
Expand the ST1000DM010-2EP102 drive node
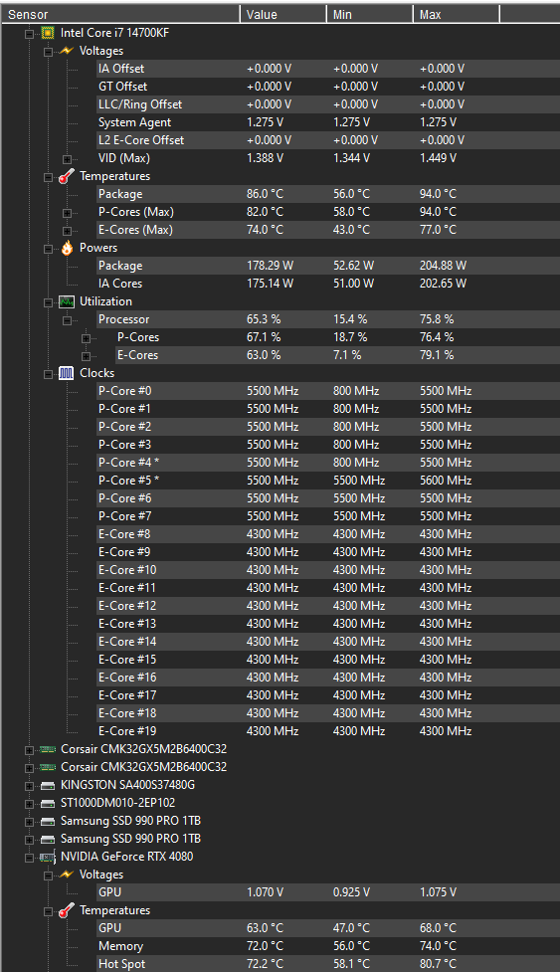(x=29, y=804)
